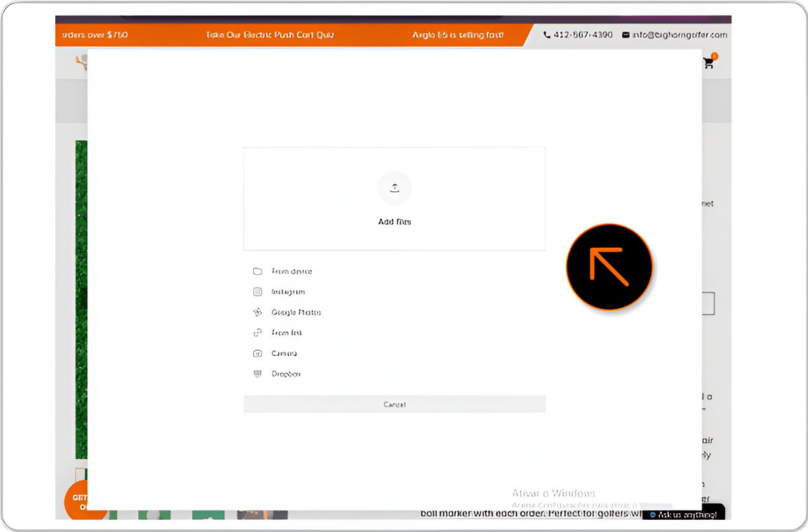
Task: Click the Instagram icon in the source list
Action: click(x=257, y=292)
